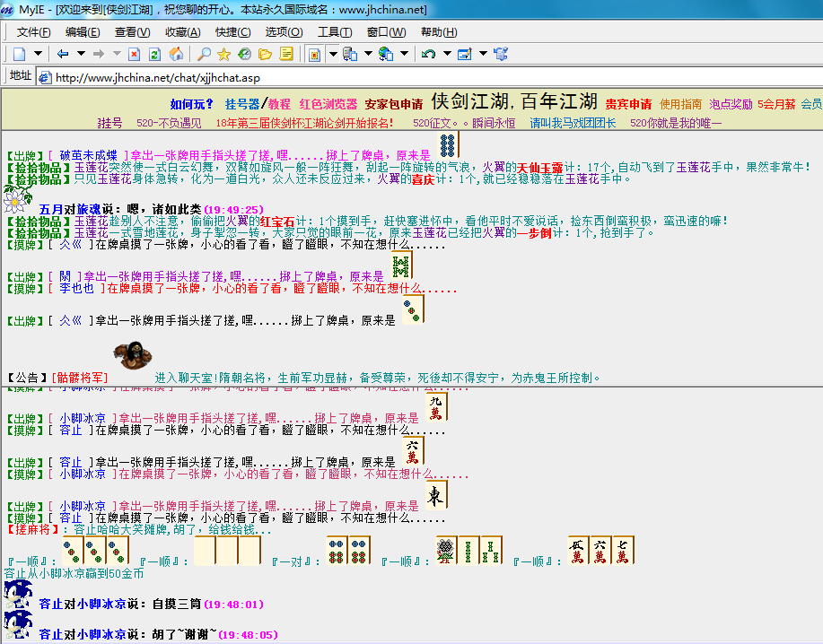The width and height of the screenshot is (823, 644).
Task: Open the 教程 link
Action: point(279,104)
